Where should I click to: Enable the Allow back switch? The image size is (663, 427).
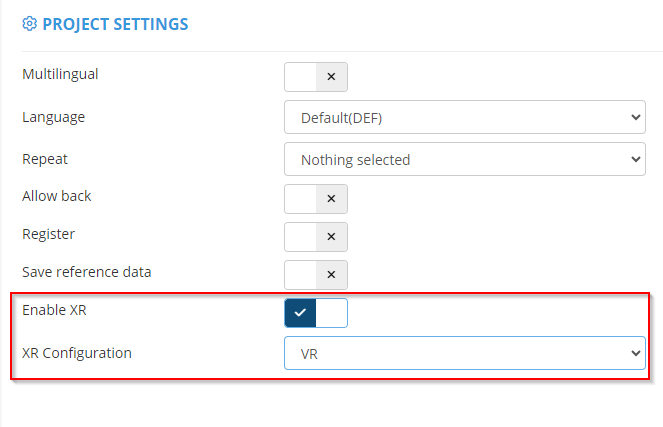click(x=316, y=198)
